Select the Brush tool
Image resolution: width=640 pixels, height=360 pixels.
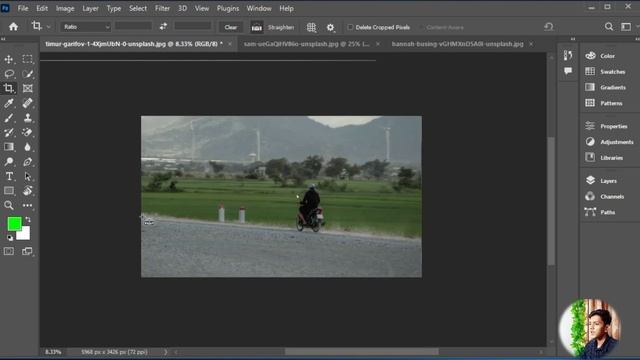point(9,118)
